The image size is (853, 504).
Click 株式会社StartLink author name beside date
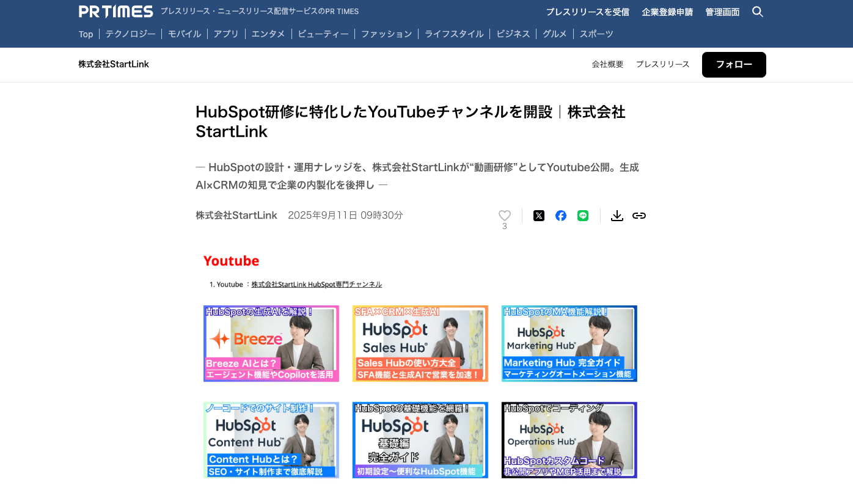point(236,215)
